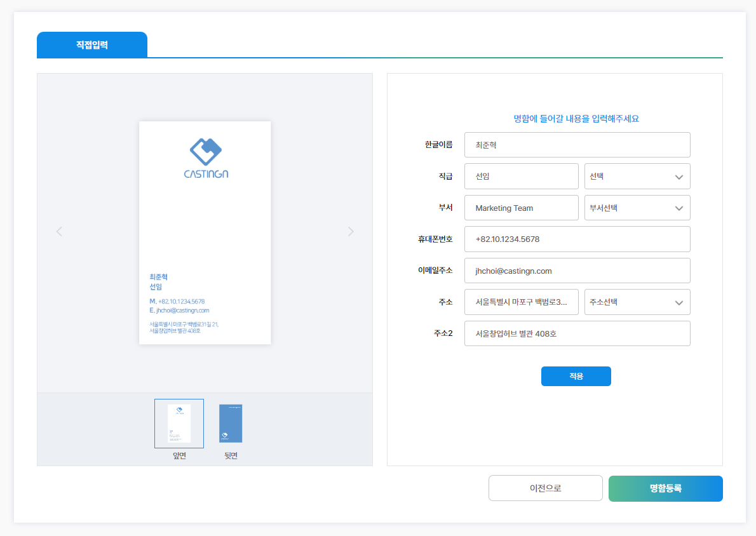Go back with the 이전으로 button
Image resolution: width=756 pixels, height=536 pixels.
pyautogui.click(x=545, y=488)
